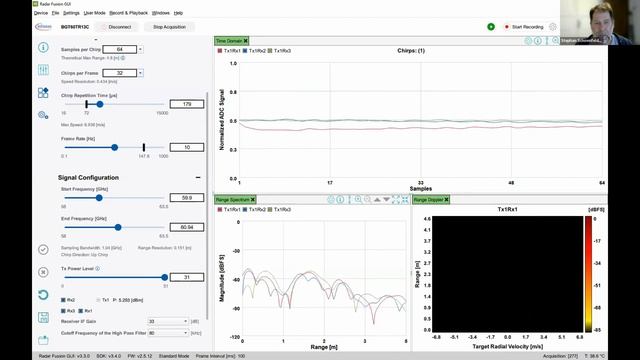Click the Tx Power Level slider handle
The width and height of the screenshot is (640, 360).
click(x=164, y=278)
